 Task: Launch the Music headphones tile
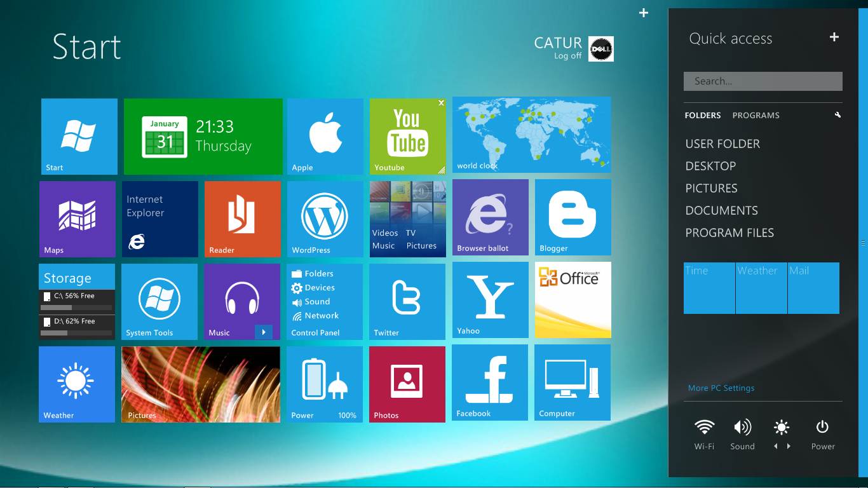point(242,302)
